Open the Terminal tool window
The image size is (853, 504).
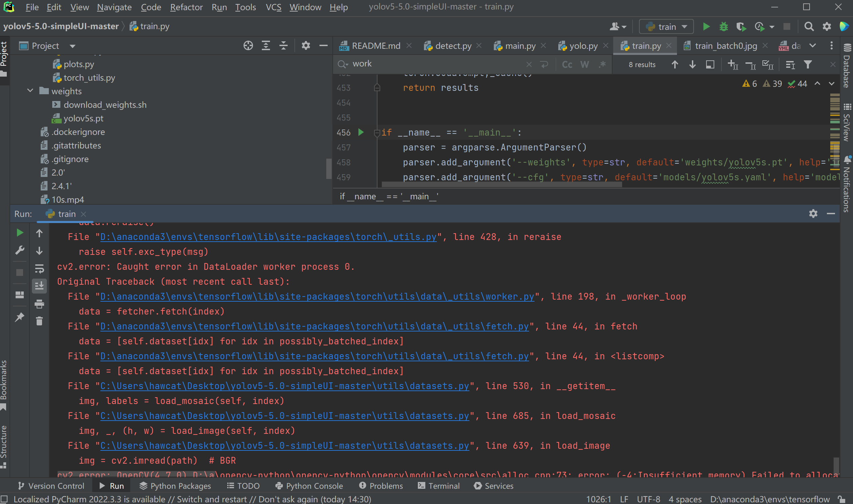pos(439,486)
